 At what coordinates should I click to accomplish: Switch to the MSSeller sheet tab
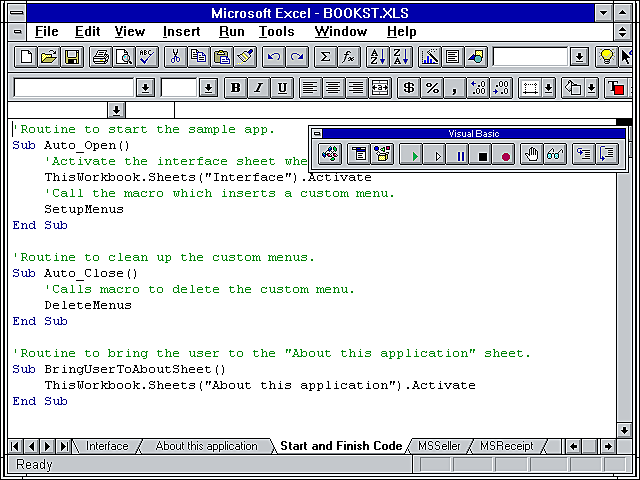(x=439, y=446)
